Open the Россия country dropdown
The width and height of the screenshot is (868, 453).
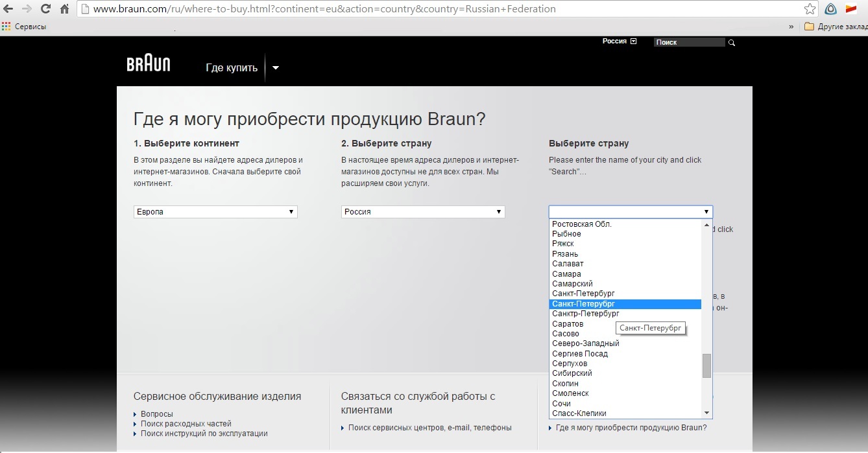[423, 212]
